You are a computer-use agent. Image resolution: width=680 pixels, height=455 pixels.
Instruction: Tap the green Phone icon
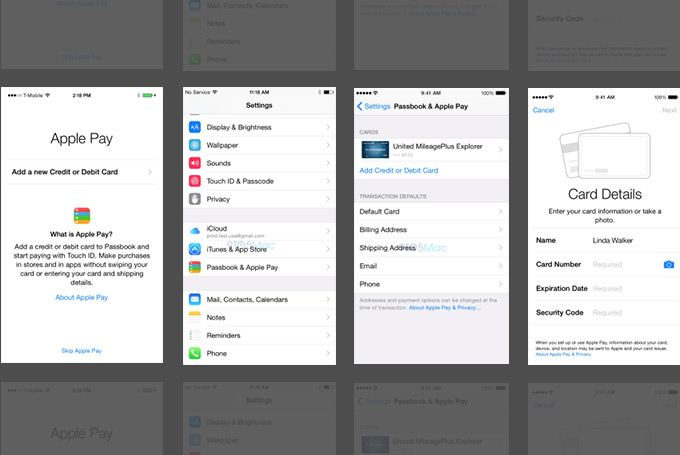click(x=195, y=354)
